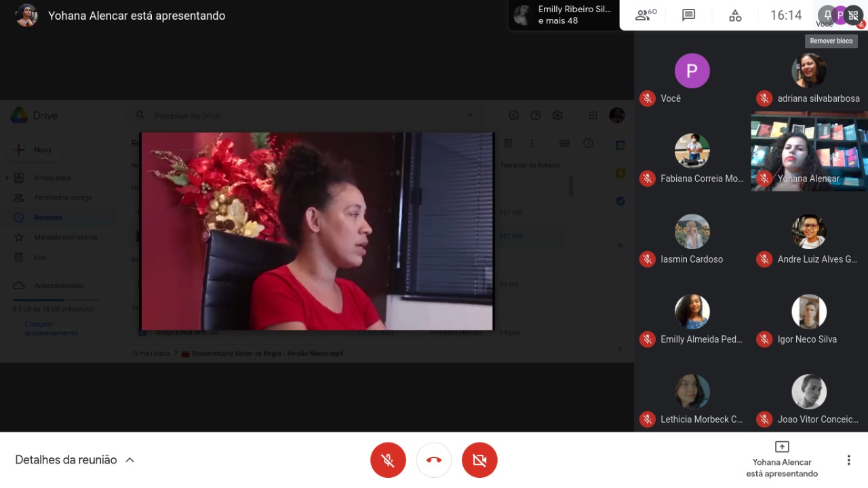Open the Google Tasks side panel icon
The height and width of the screenshot is (488, 868).
click(620, 201)
